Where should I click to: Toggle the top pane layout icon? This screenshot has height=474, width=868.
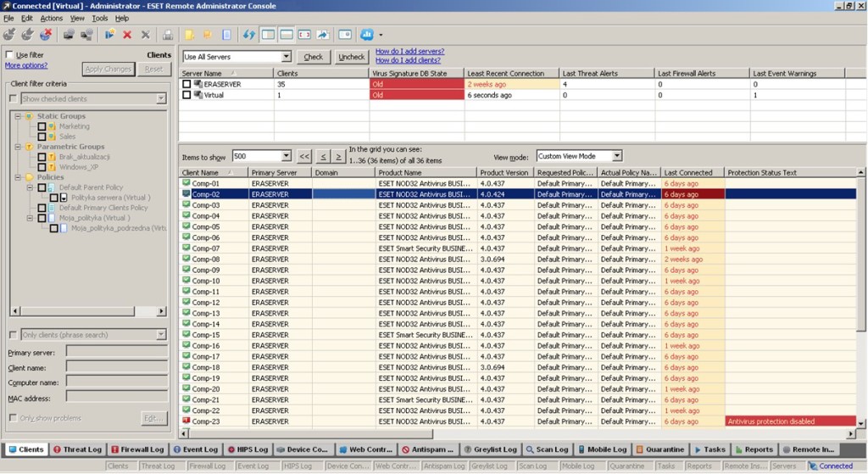coord(287,35)
